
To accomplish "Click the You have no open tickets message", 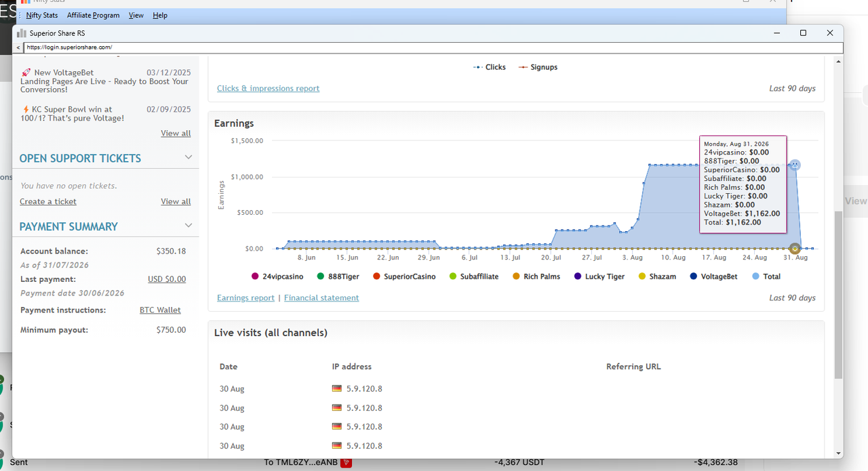I will [x=68, y=186].
